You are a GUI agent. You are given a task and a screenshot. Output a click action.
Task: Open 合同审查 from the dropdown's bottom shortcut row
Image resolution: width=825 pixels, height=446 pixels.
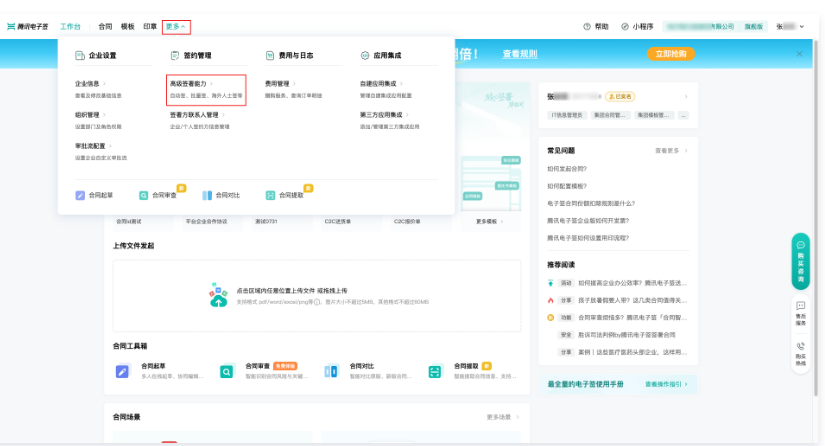click(x=143, y=196)
